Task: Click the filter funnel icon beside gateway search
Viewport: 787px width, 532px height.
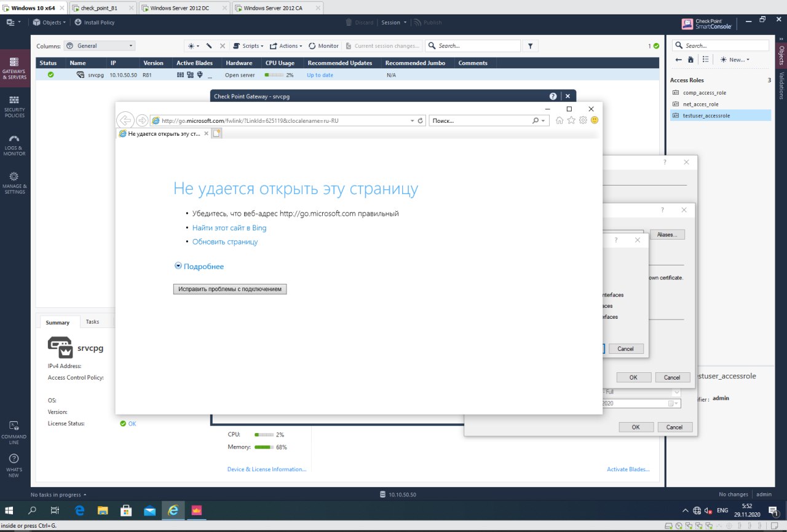Action: 530,46
